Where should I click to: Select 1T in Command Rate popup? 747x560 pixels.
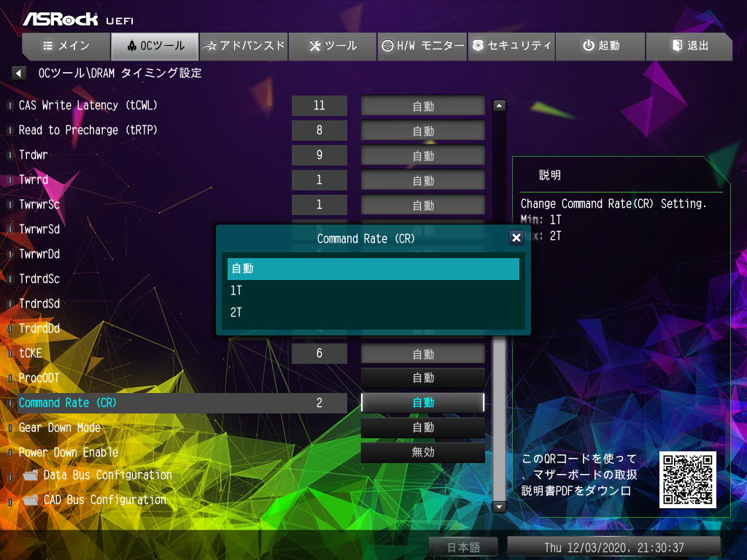373,290
